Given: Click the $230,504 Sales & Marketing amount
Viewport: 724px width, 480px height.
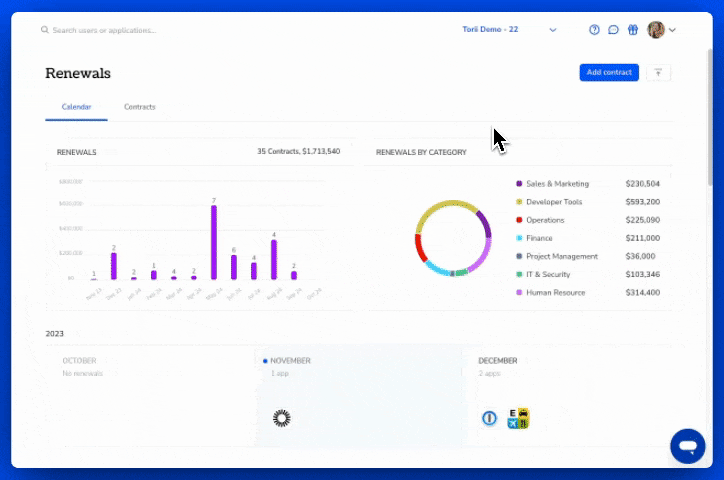Looking at the screenshot, I should [x=643, y=184].
